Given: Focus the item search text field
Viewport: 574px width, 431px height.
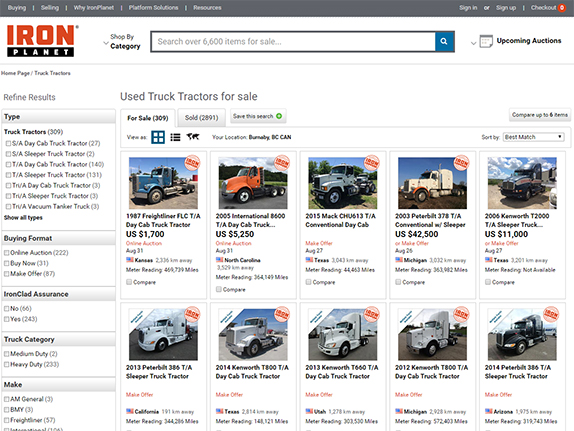Looking at the screenshot, I should click(293, 41).
